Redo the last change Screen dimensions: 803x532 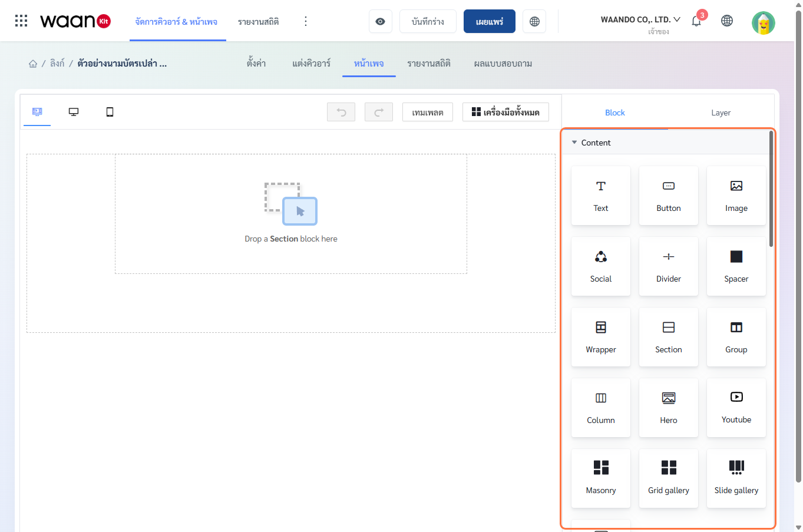[379, 112]
